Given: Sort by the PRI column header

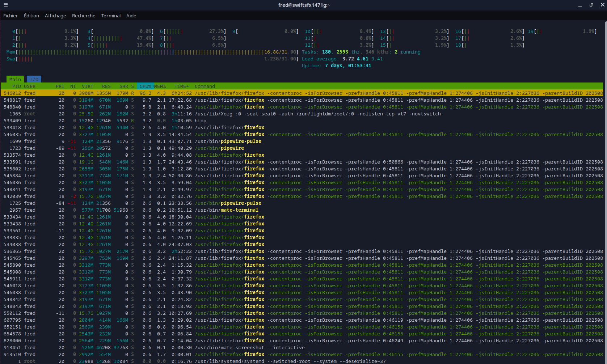Looking at the screenshot, I should click(x=60, y=86).
